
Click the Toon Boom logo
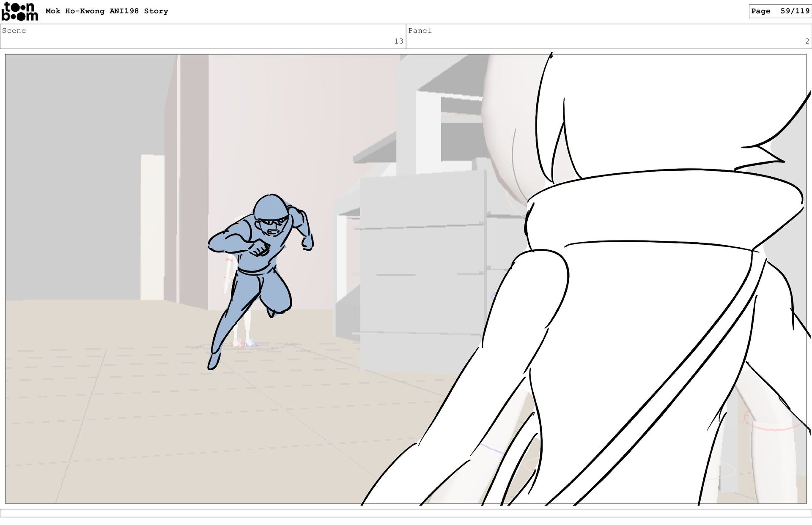click(19, 11)
